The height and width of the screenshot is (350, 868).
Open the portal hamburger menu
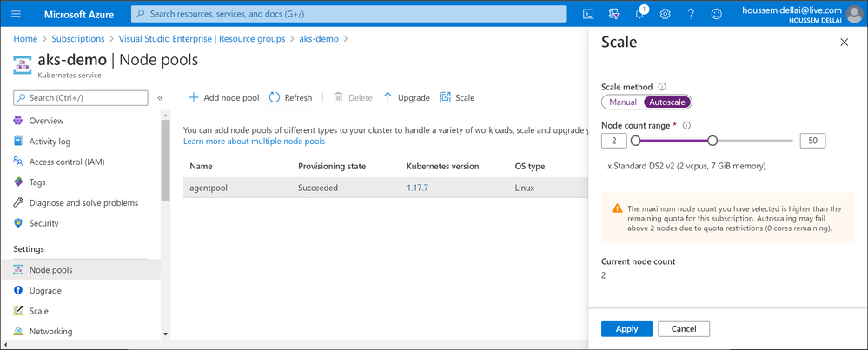pos(16,14)
